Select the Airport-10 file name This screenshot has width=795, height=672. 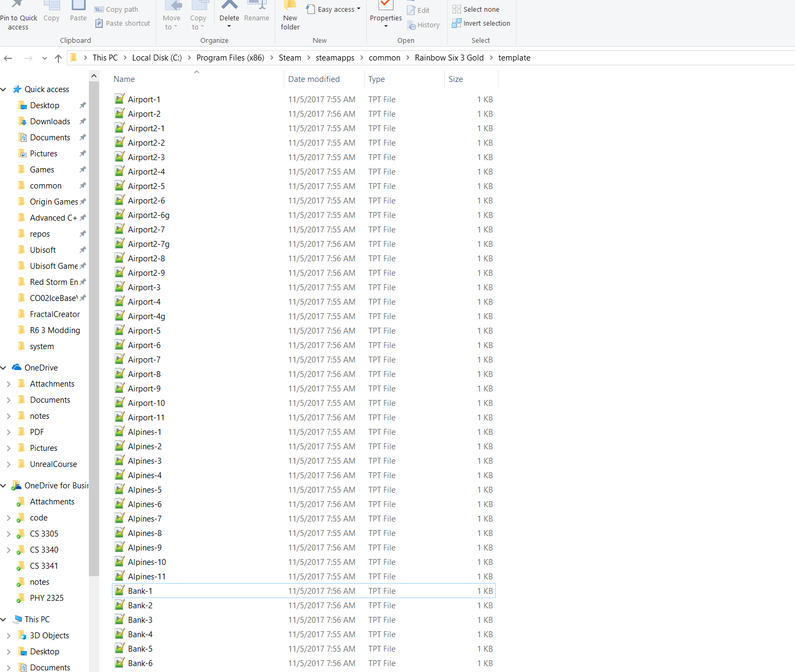(146, 403)
